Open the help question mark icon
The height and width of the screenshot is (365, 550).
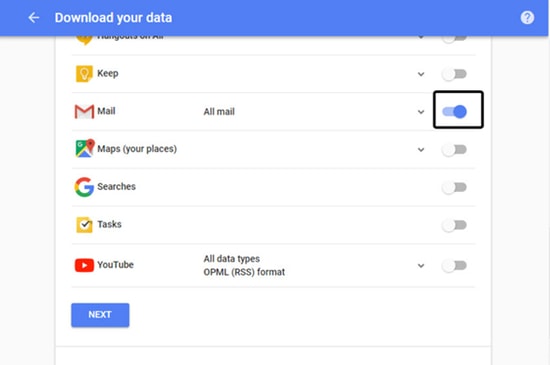527,18
